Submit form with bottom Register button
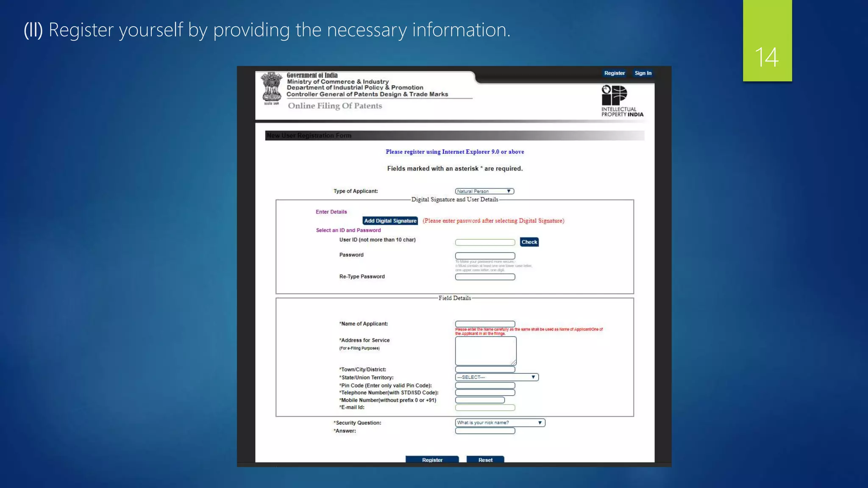Viewport: 868px width, 488px height. (x=432, y=460)
